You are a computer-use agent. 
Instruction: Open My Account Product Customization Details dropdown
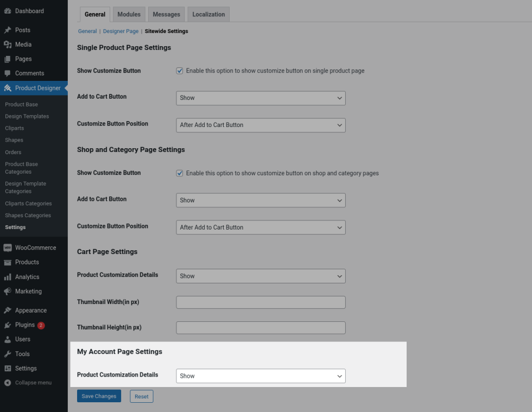[261, 376]
